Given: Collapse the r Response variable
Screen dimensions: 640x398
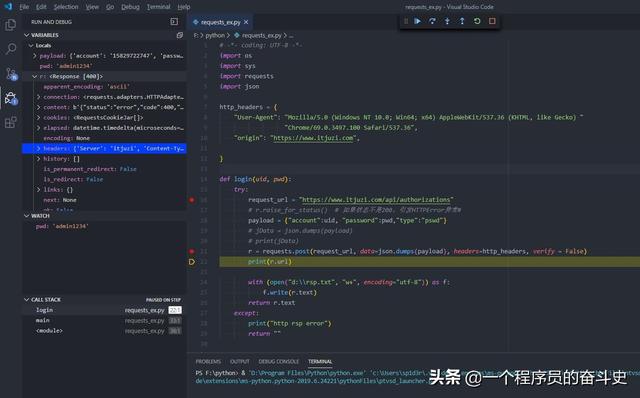Looking at the screenshot, I should [x=35, y=76].
